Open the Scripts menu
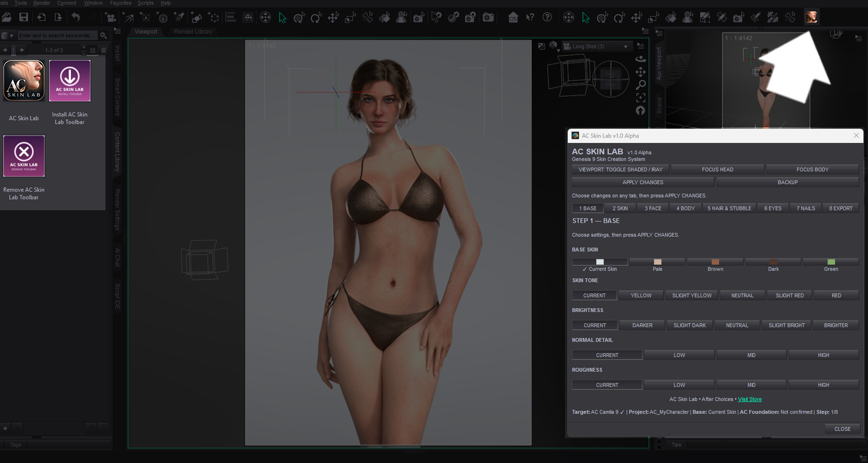This screenshot has width=868, height=463. pos(145,3)
